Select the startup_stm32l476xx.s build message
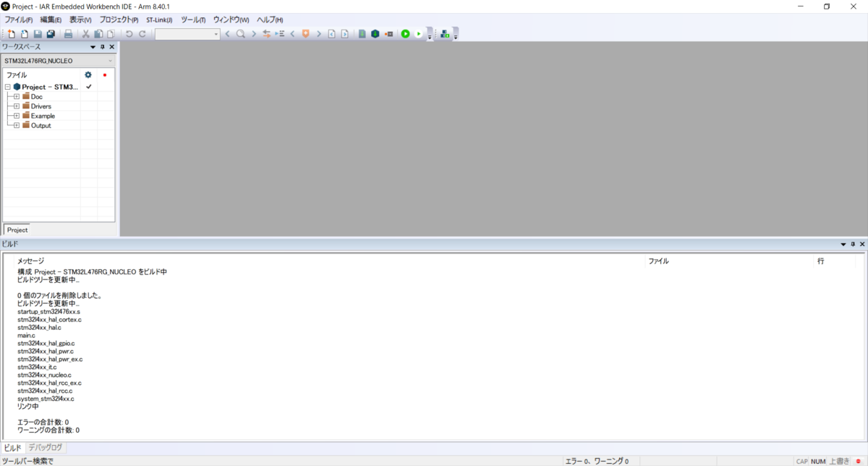Screen dimensions: 868x466 point(49,311)
